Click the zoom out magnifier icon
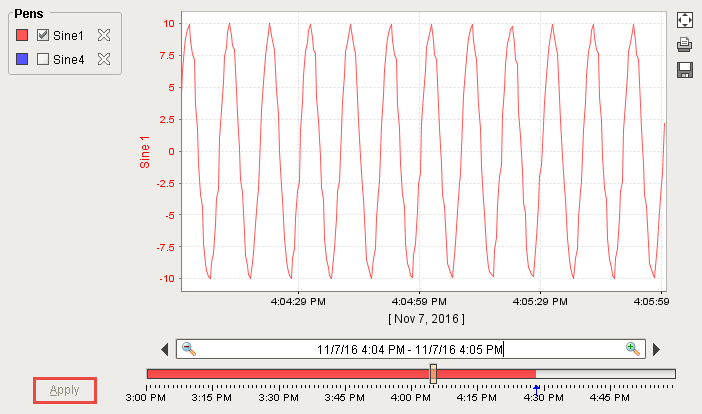The height and width of the screenshot is (414, 702). click(188, 349)
